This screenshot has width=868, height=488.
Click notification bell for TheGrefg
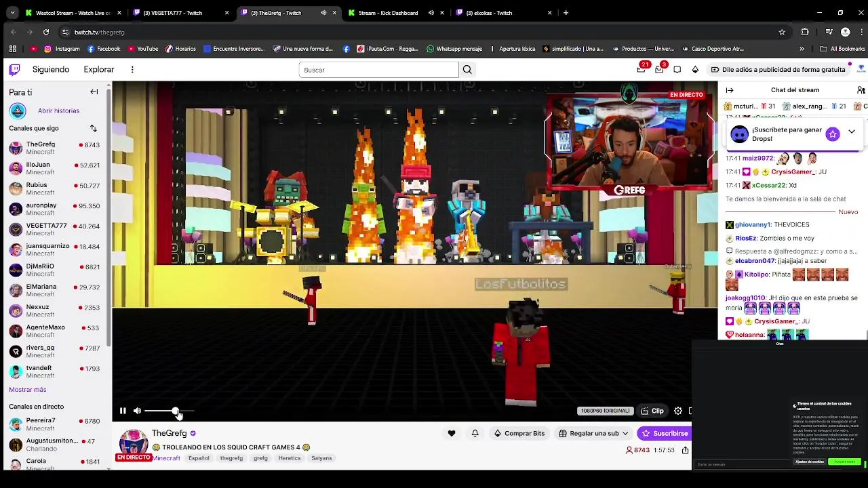pos(475,433)
